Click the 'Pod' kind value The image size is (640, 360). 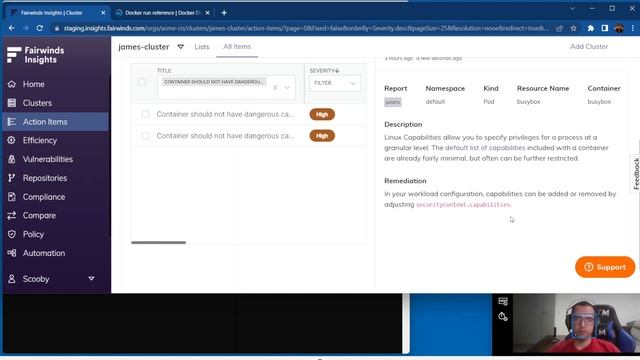pyautogui.click(x=489, y=102)
